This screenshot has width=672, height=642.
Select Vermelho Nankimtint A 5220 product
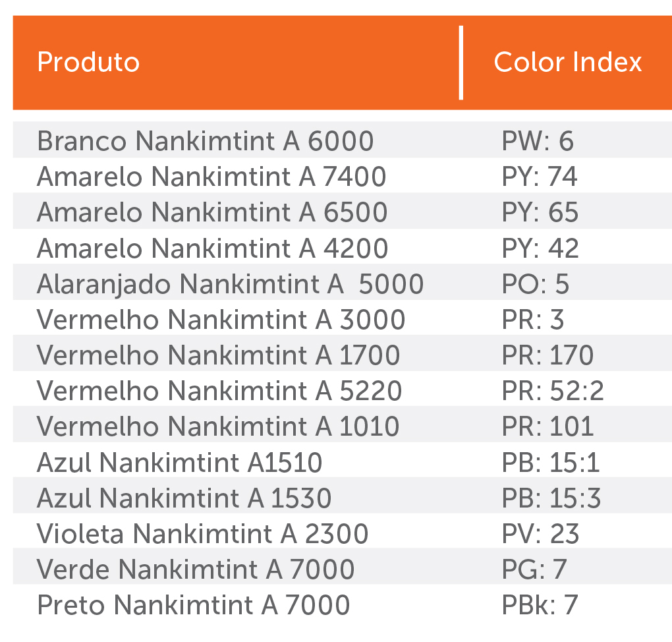pos(219,391)
